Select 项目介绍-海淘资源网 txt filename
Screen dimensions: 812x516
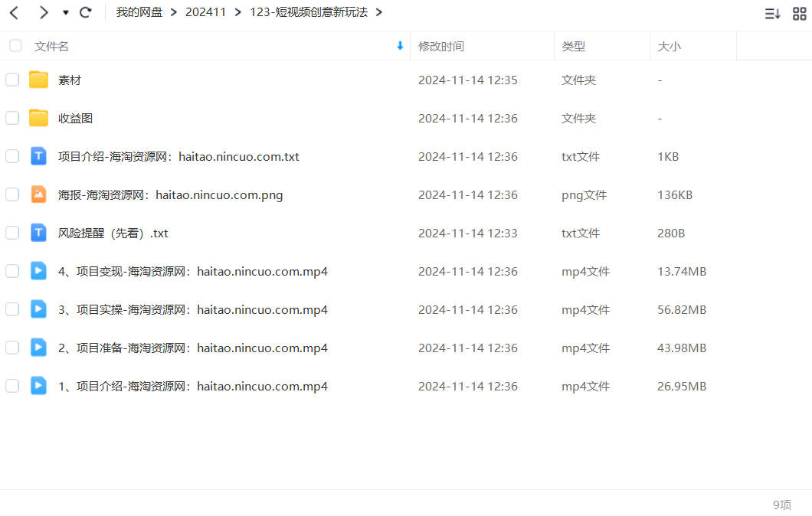pyautogui.click(x=178, y=157)
